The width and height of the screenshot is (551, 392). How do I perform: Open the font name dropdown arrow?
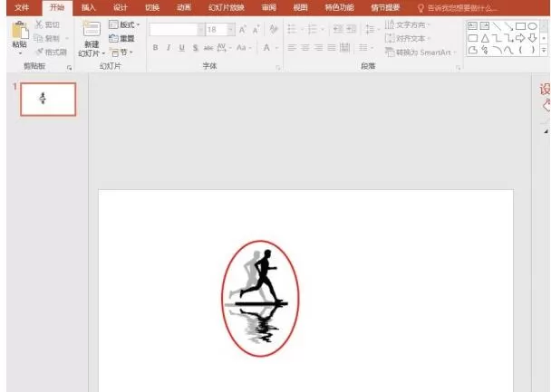tap(200, 30)
